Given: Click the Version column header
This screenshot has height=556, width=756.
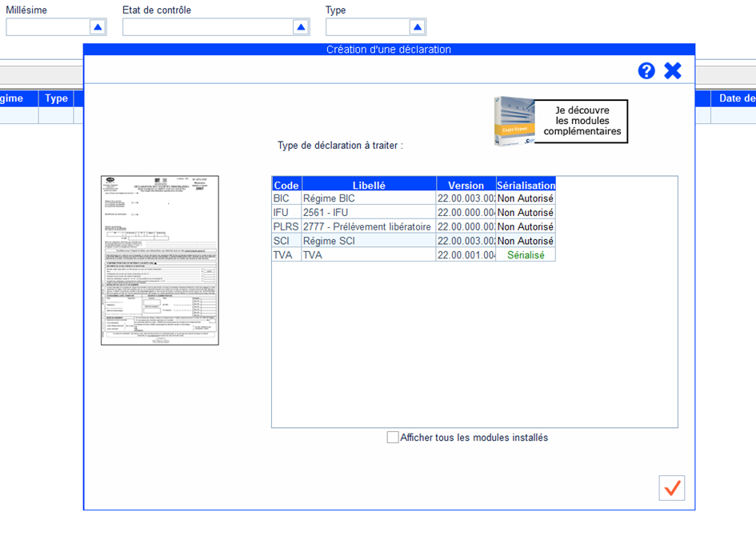Looking at the screenshot, I should pos(466,185).
